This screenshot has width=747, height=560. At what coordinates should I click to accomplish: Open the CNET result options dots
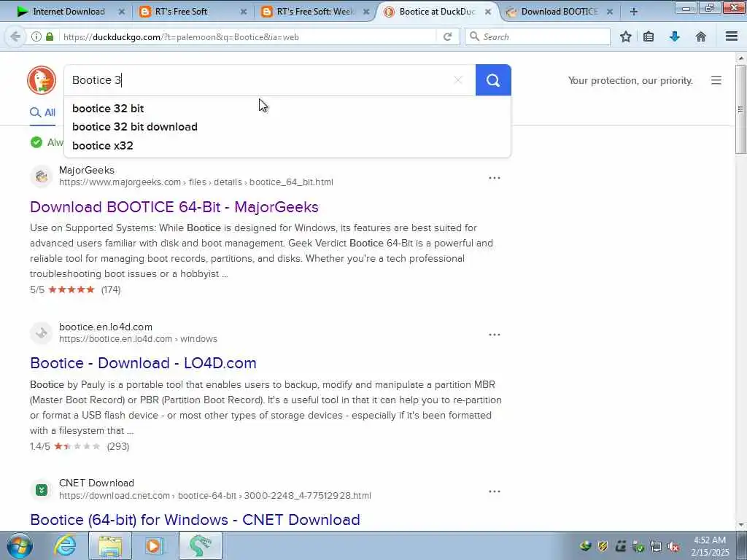point(495,491)
